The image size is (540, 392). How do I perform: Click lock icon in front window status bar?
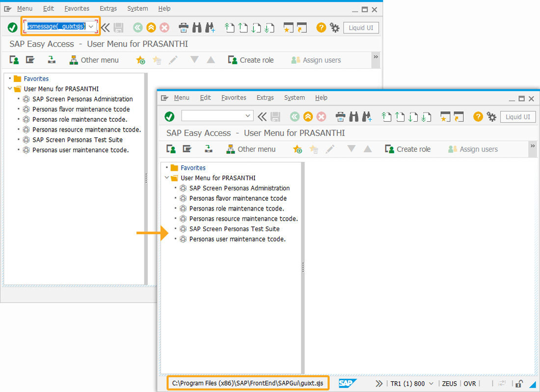(x=519, y=383)
